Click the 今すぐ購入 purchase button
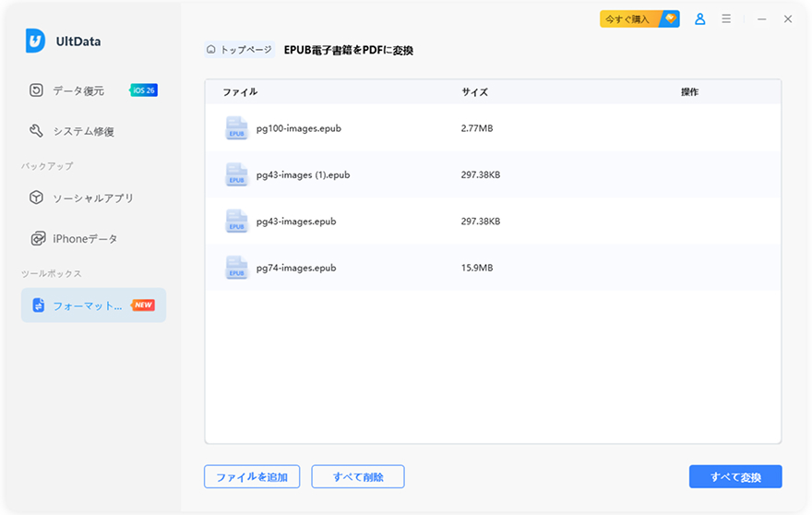Viewport: 812px width, 515px height. coord(639,19)
